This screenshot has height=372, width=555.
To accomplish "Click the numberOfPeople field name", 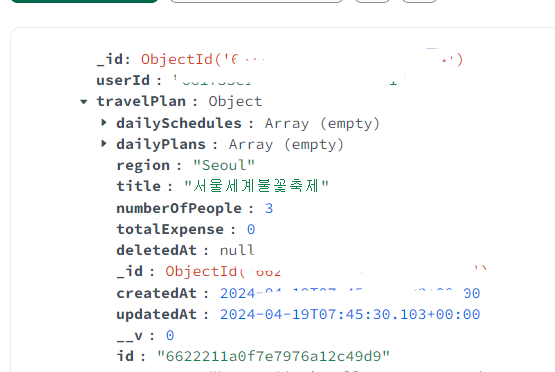I will tap(179, 208).
